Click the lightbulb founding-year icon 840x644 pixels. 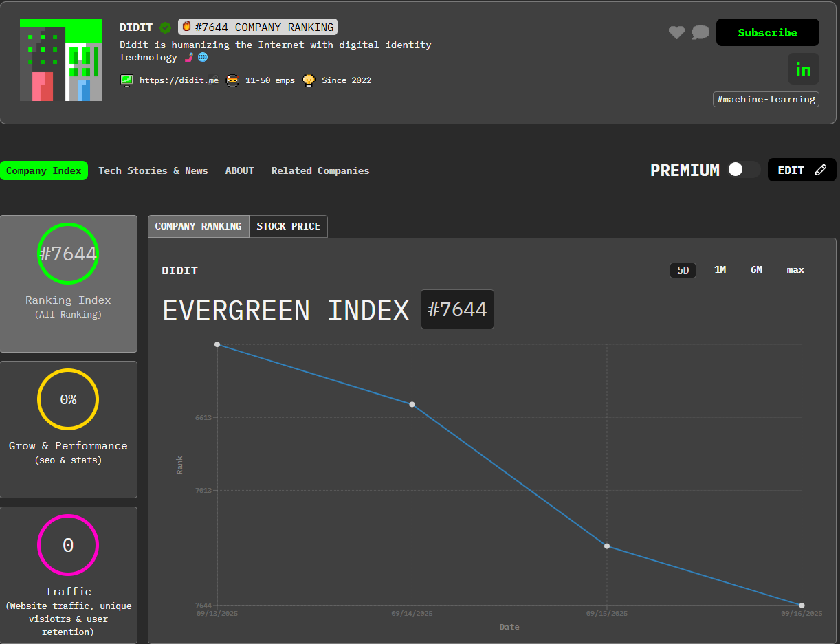point(309,80)
